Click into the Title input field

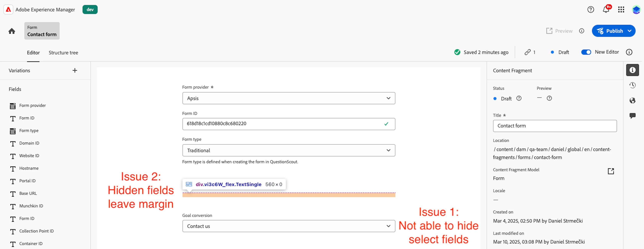pyautogui.click(x=554, y=126)
